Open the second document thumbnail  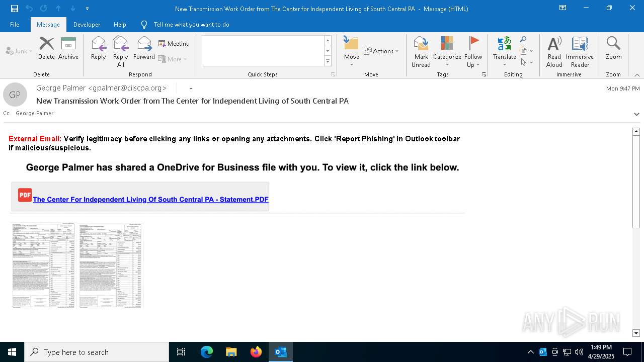[x=111, y=265]
